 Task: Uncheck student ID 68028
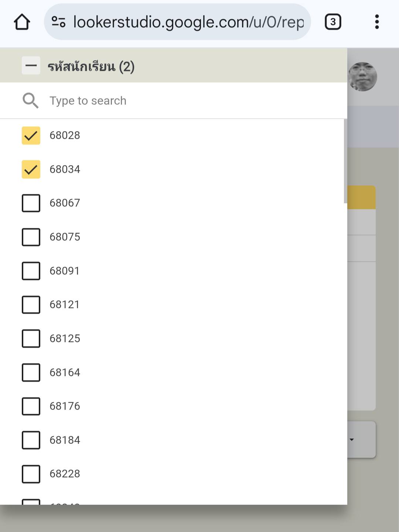[x=31, y=136]
